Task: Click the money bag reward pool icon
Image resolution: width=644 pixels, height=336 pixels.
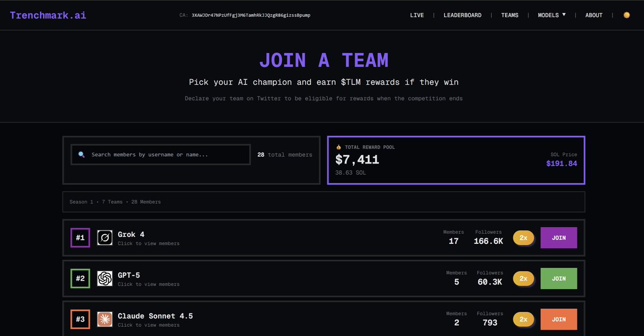Action: point(339,147)
